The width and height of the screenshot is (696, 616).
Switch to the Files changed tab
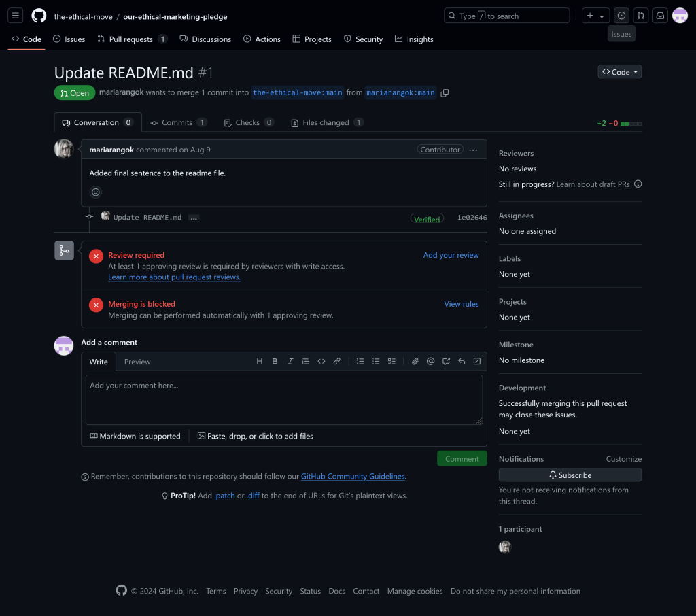point(326,123)
